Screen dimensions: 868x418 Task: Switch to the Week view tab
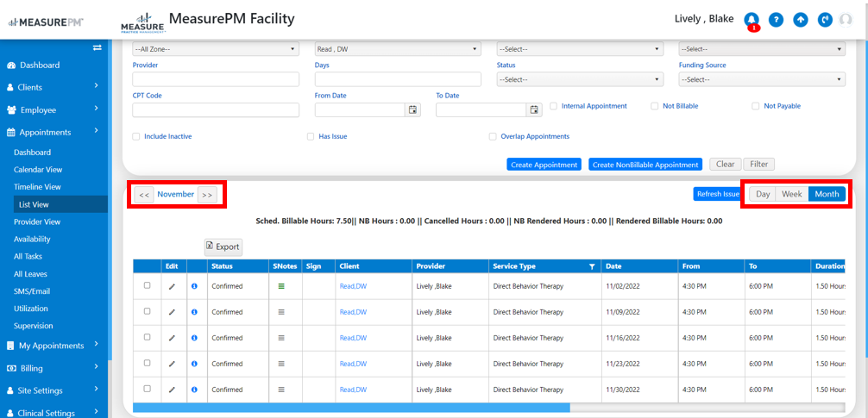pos(792,194)
